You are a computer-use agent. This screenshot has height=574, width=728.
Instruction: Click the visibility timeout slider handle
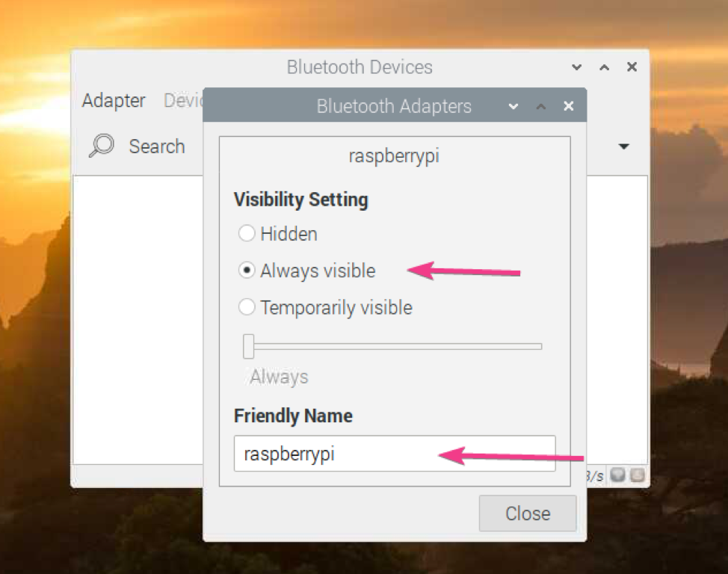point(248,347)
